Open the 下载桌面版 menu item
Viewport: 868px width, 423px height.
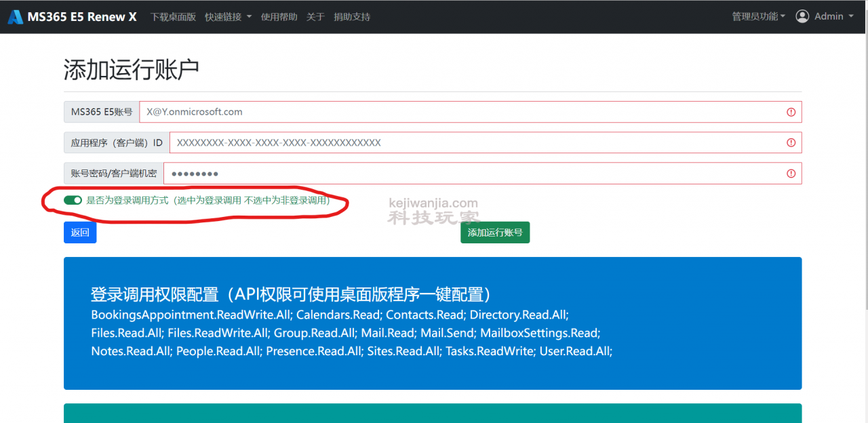(173, 17)
